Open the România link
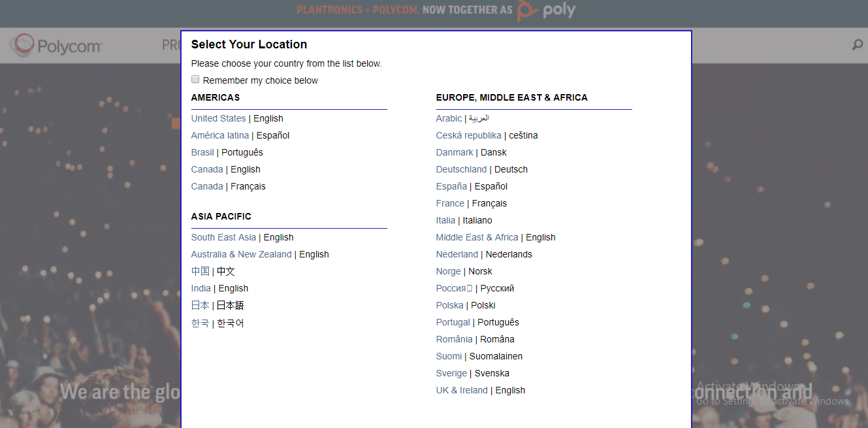The height and width of the screenshot is (428, 868). 455,339
